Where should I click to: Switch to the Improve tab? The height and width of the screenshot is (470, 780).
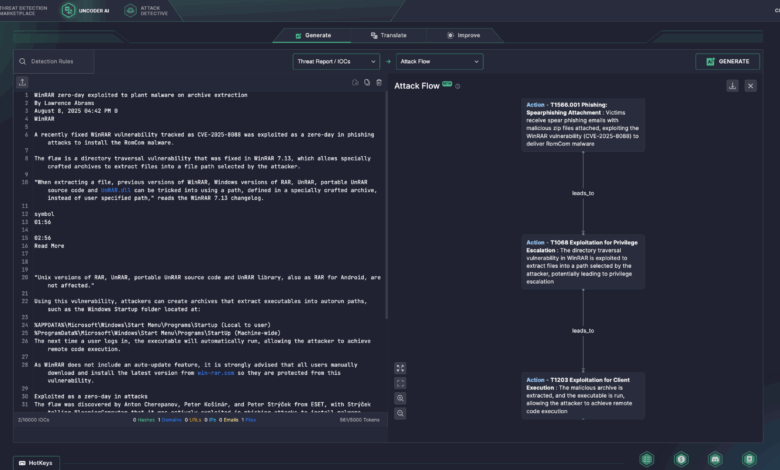point(463,35)
